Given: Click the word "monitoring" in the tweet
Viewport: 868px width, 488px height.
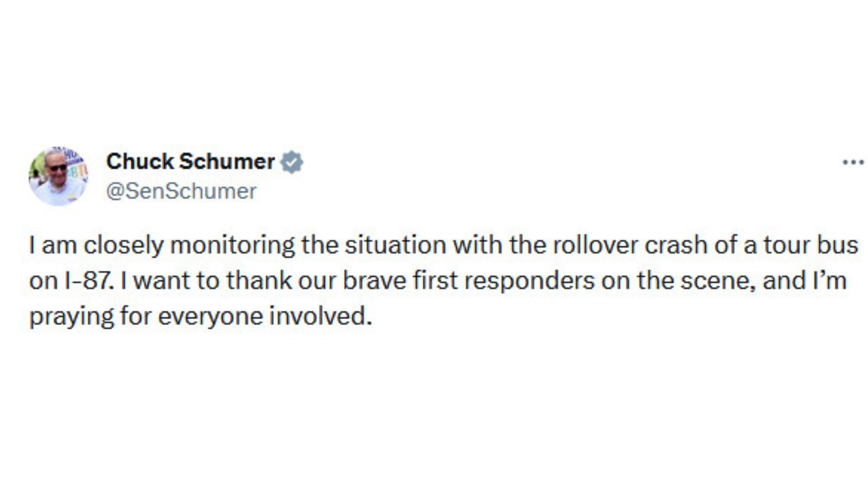Looking at the screenshot, I should point(232,245).
